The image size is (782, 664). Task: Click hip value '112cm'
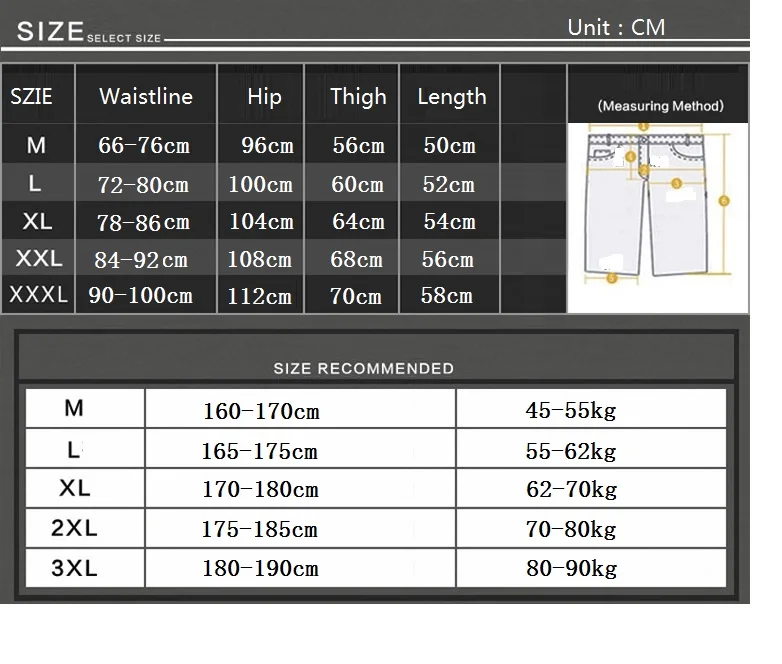pyautogui.click(x=259, y=297)
